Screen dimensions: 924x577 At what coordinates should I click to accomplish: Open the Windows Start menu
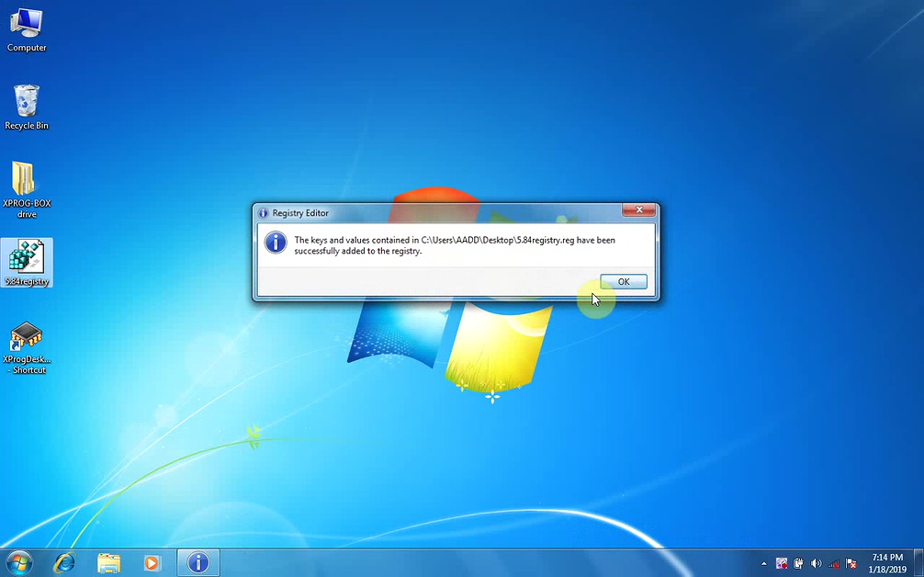[x=18, y=563]
